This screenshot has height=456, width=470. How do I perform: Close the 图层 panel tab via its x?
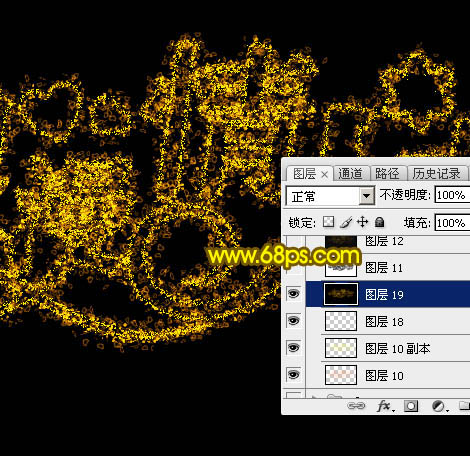[x=324, y=174]
